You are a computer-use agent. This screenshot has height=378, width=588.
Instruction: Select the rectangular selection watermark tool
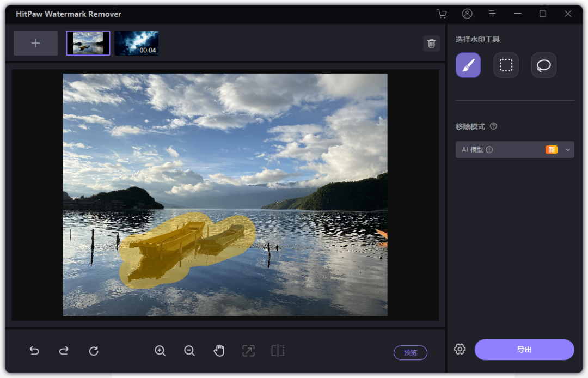click(506, 65)
